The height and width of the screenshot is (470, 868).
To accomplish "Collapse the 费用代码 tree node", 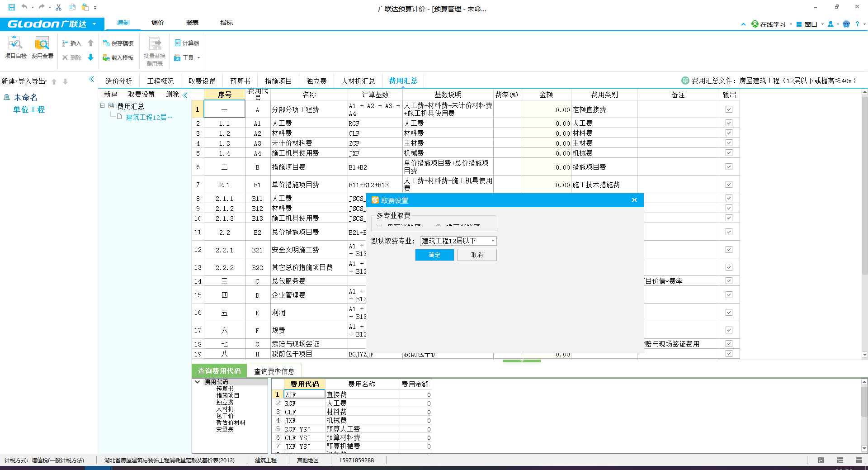I will coord(198,382).
